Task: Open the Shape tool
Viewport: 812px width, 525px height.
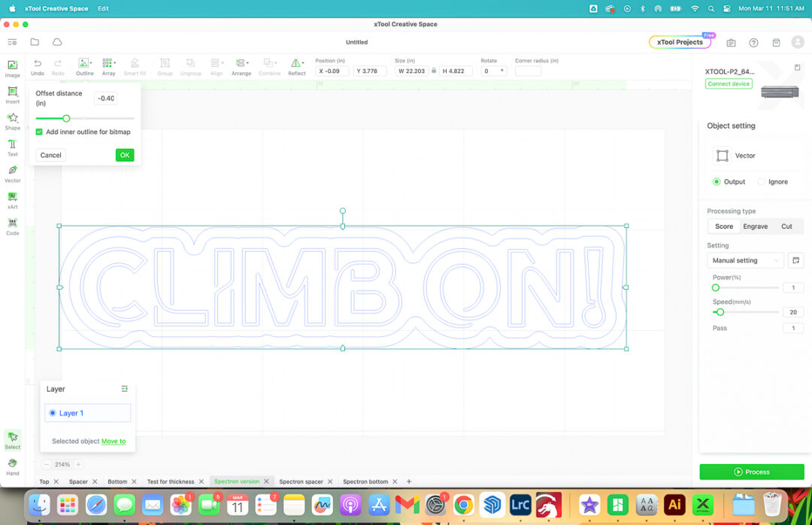Action: (x=12, y=120)
